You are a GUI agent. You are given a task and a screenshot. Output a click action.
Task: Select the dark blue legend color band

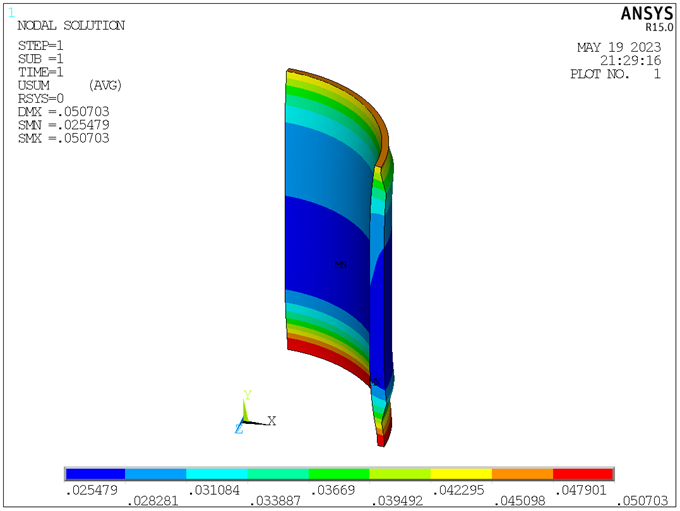[95, 473]
